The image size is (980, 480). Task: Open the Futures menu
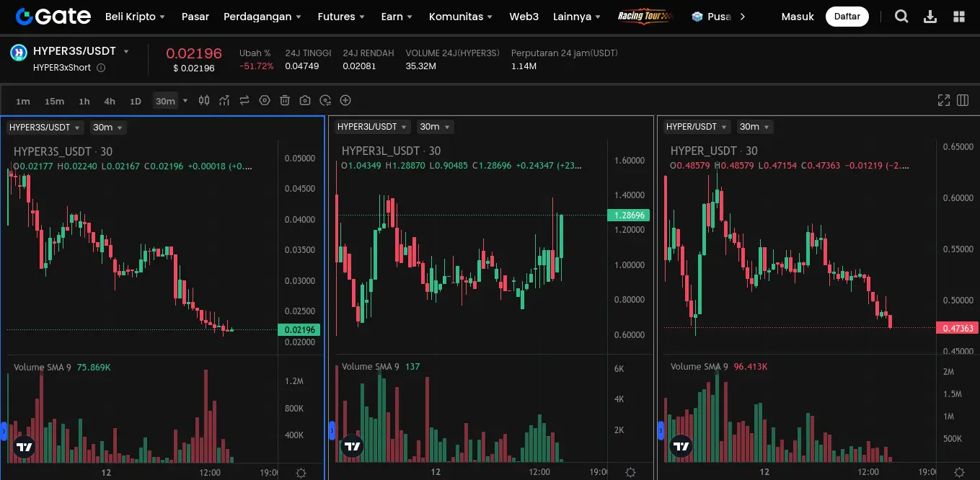[x=341, y=16]
